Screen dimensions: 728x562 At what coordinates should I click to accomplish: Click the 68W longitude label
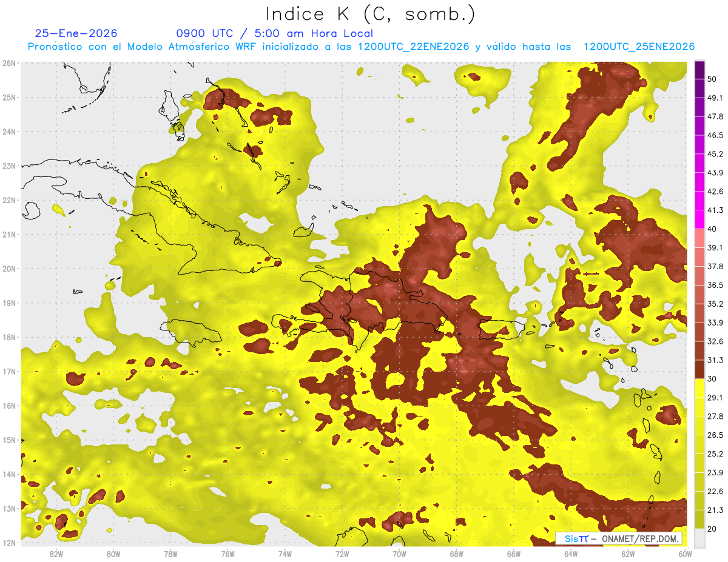pos(456,554)
